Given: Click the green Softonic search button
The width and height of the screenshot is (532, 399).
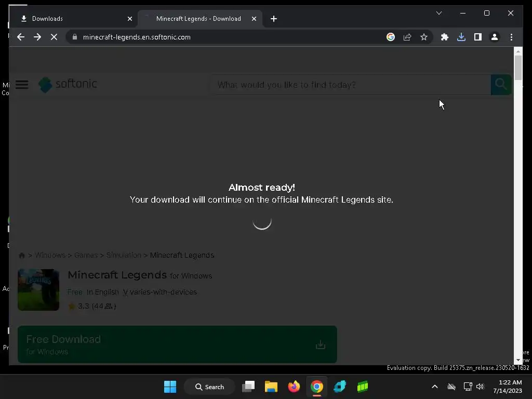Looking at the screenshot, I should click(x=501, y=85).
